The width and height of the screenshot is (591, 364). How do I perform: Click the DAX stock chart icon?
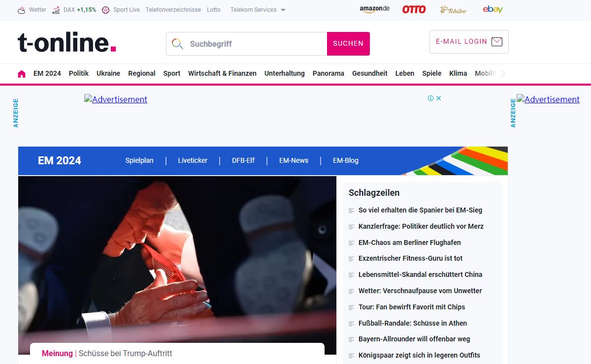[x=56, y=10]
